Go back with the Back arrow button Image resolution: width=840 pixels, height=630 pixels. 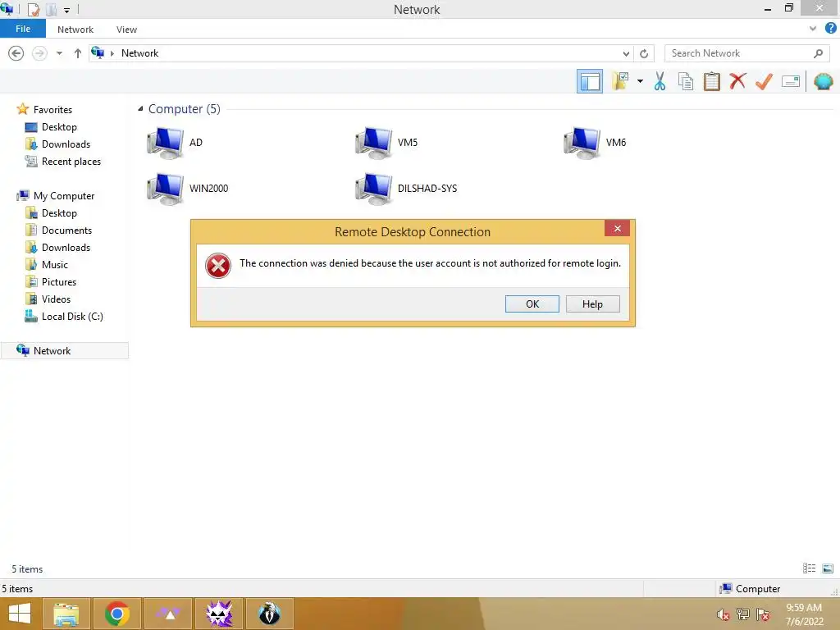pyautogui.click(x=16, y=53)
